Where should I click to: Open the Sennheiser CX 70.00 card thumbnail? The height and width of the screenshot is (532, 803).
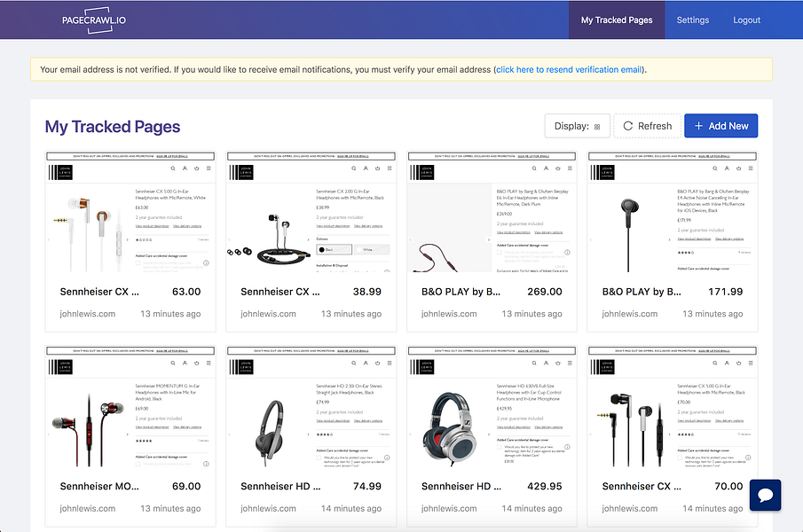coord(673,407)
